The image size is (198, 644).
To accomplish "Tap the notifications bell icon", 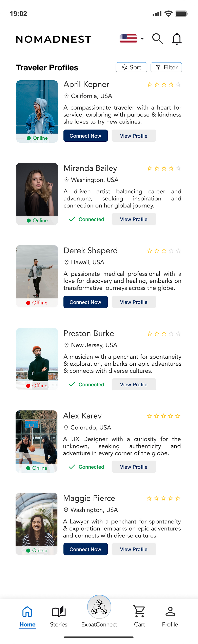I will tap(177, 39).
